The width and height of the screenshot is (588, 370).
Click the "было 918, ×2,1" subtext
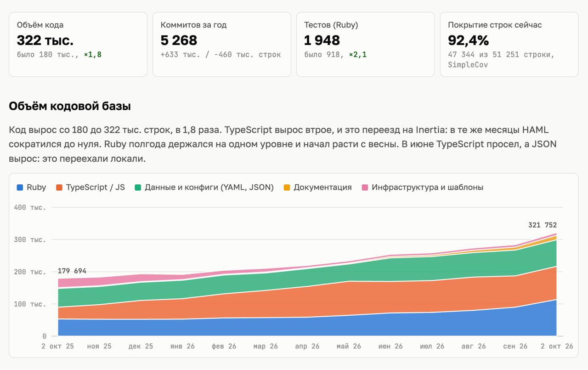335,55
